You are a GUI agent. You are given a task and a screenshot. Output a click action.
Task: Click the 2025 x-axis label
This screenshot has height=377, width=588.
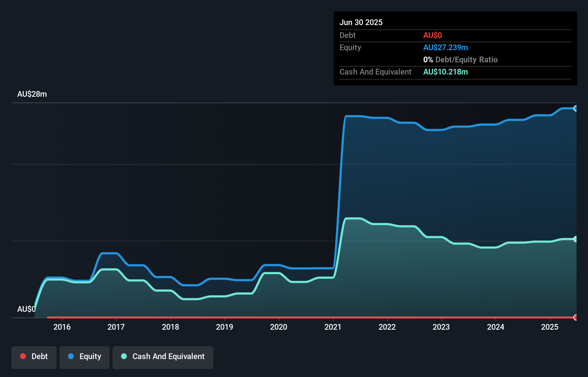(550, 327)
